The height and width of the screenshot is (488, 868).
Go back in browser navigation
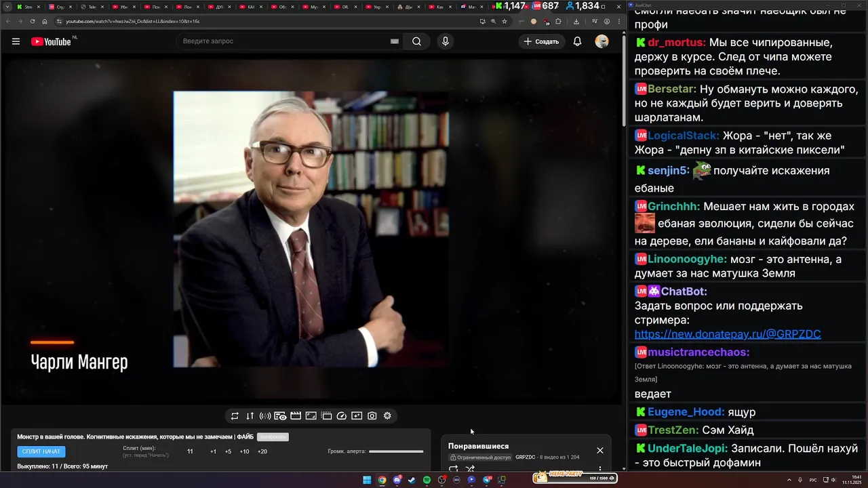pos(9,21)
